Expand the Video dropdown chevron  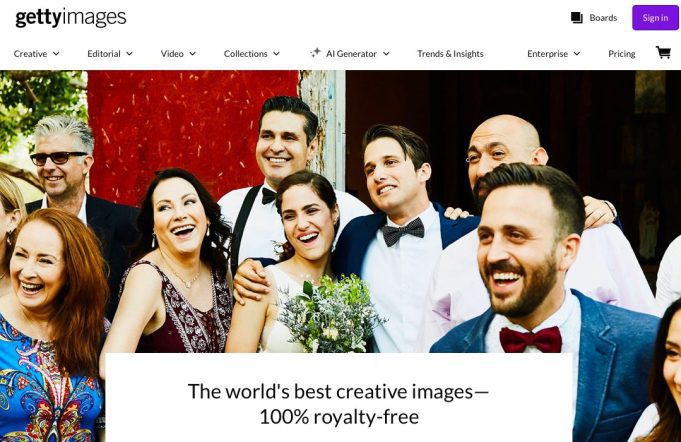(192, 54)
